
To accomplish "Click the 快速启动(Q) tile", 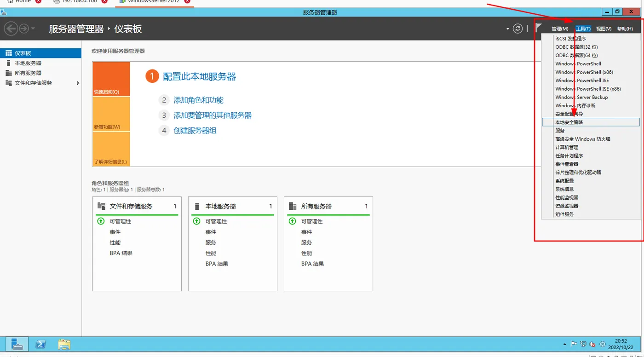I will coord(111,79).
